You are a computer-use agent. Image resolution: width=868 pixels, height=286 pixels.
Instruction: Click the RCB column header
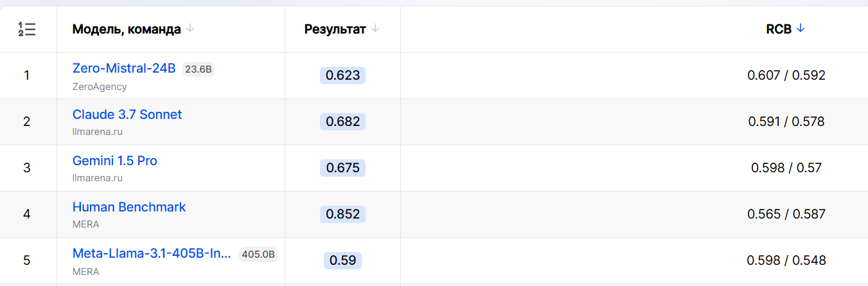click(x=779, y=29)
